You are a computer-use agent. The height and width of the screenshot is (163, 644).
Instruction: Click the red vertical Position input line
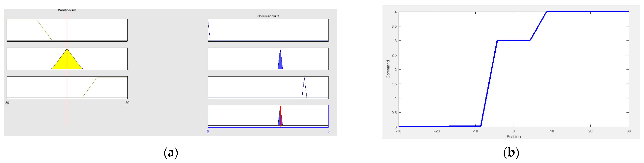[67, 70]
